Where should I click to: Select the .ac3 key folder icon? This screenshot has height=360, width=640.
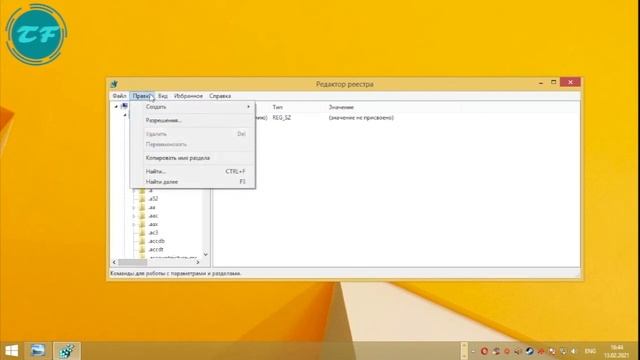coord(142,233)
